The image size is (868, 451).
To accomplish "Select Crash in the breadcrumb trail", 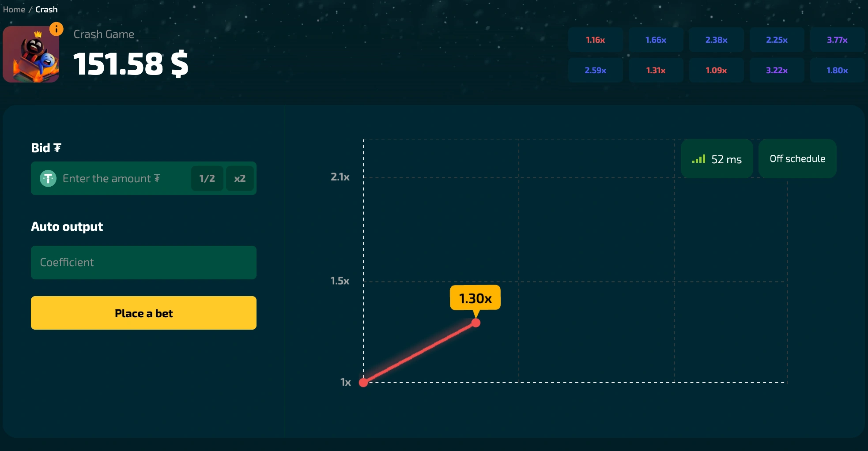I will [x=46, y=9].
